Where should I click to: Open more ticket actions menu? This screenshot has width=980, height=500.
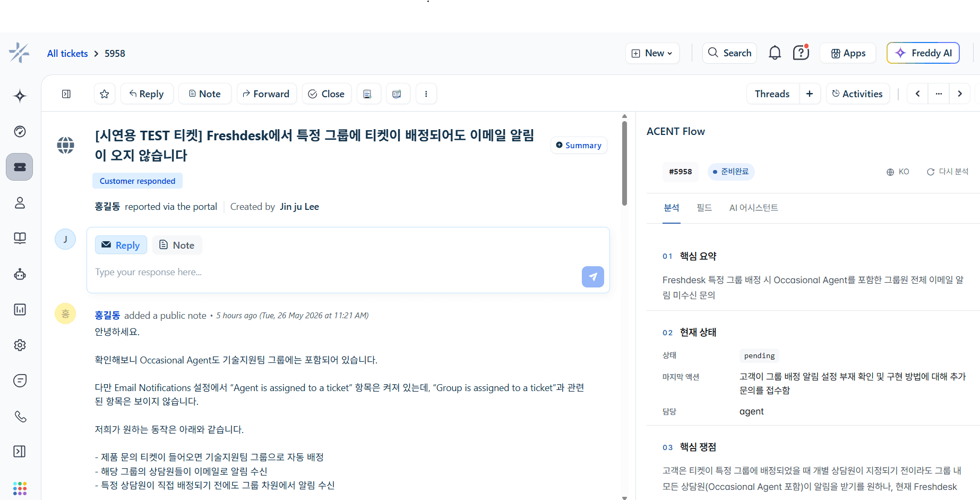point(426,94)
